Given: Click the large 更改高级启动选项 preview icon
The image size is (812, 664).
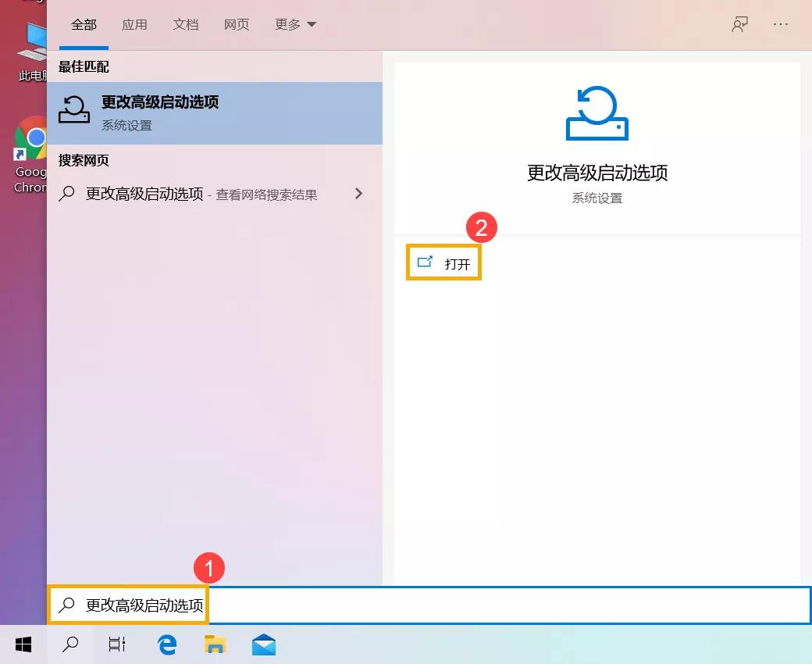Looking at the screenshot, I should [596, 112].
